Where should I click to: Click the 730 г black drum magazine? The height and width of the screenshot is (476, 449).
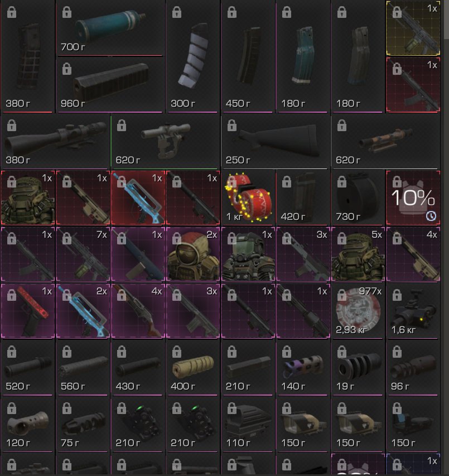pos(358,198)
